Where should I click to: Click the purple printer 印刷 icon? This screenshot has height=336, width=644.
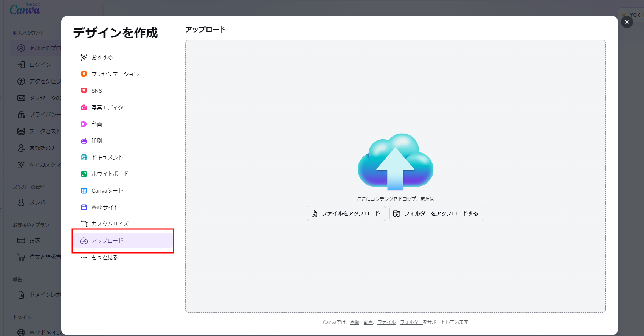[84, 141]
